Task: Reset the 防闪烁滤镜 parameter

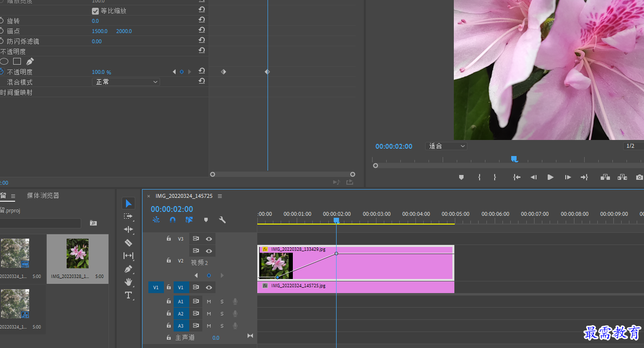Action: [201, 41]
